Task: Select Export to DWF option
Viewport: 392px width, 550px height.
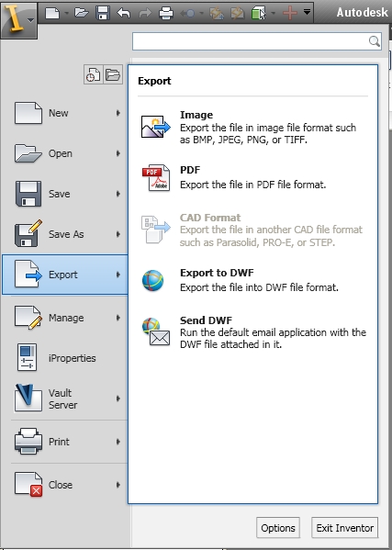Action: pyautogui.click(x=253, y=280)
